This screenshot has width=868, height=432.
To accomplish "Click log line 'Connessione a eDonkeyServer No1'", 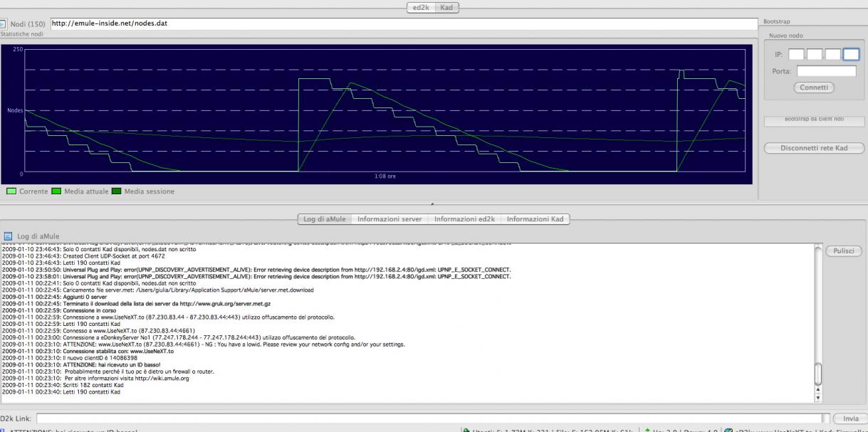I will (179, 337).
